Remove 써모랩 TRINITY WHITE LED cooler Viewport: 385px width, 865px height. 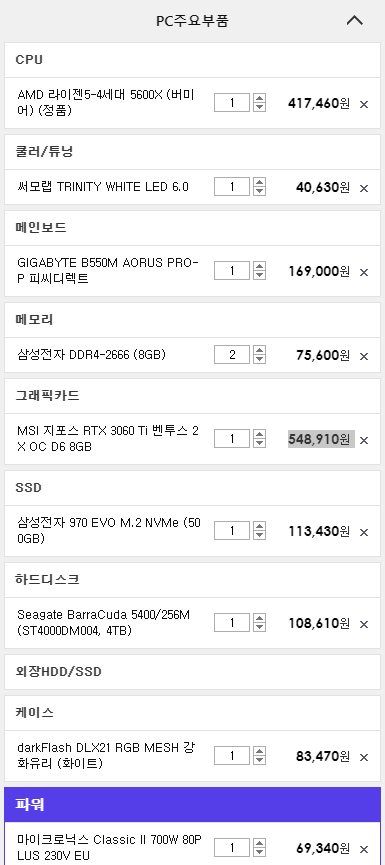pos(363,188)
